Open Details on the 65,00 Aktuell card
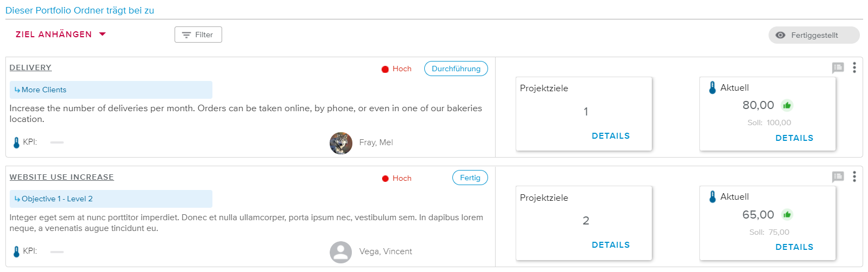 point(794,247)
